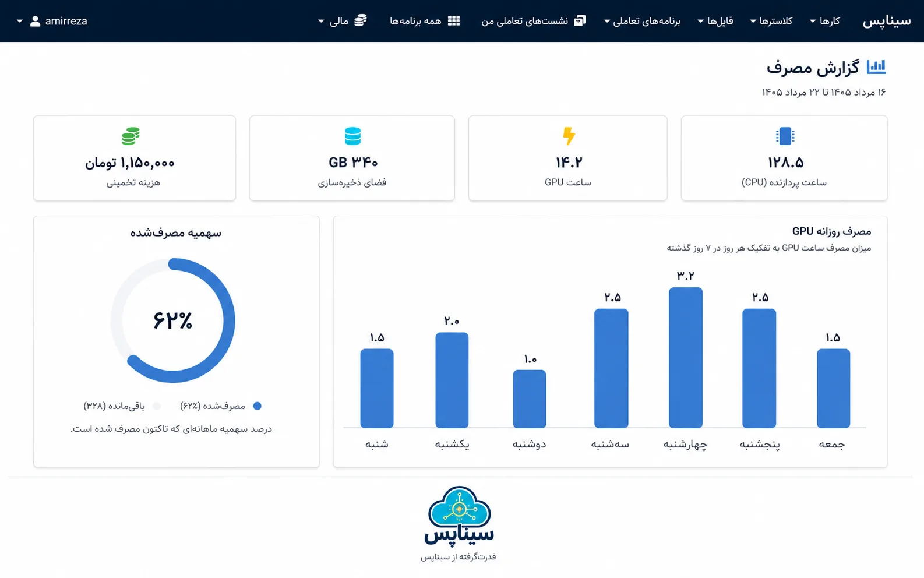
Task: Click the سیناپس brand link in navbar
Action: (x=886, y=21)
